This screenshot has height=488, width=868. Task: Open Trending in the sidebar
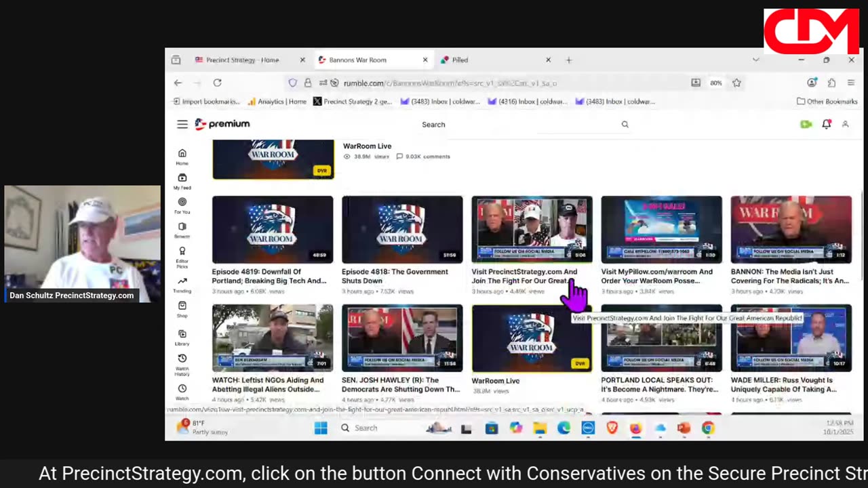182,285
